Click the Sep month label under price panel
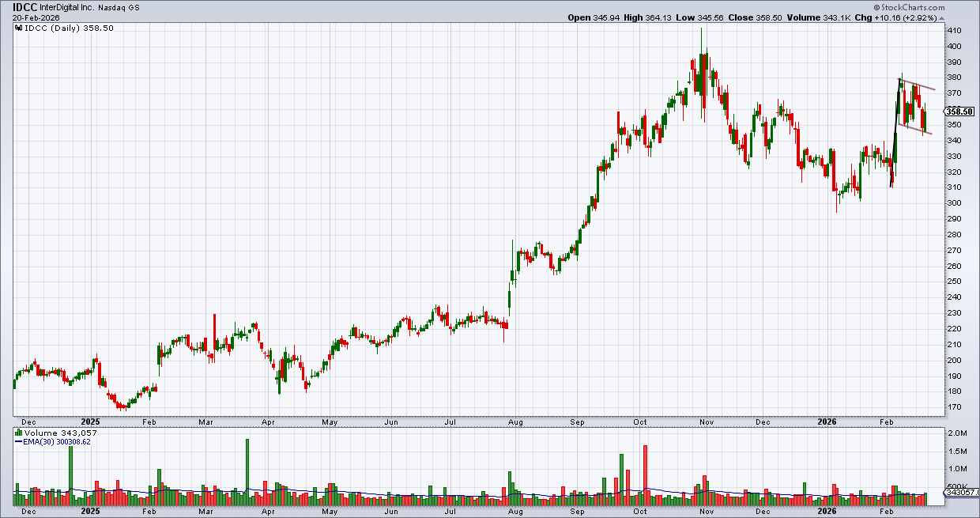 [579, 423]
